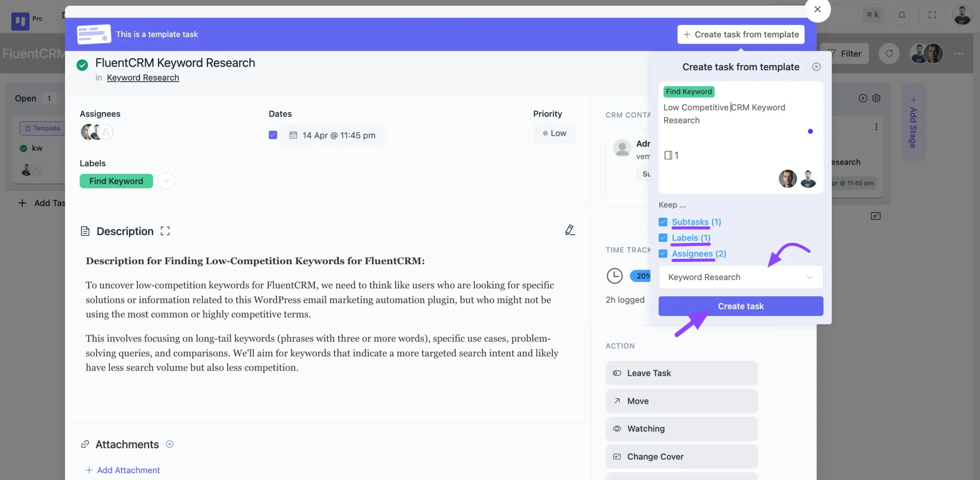
Task: Expand description to fullscreen
Action: [x=165, y=231]
